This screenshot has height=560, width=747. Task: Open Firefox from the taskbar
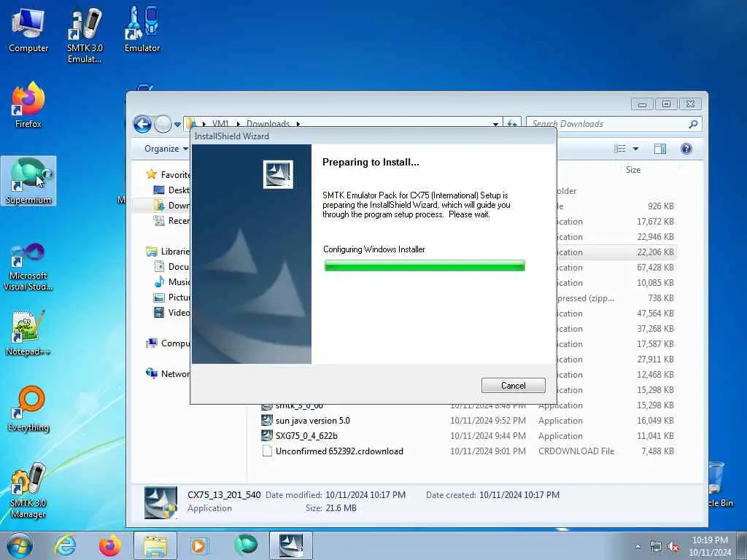click(x=109, y=545)
